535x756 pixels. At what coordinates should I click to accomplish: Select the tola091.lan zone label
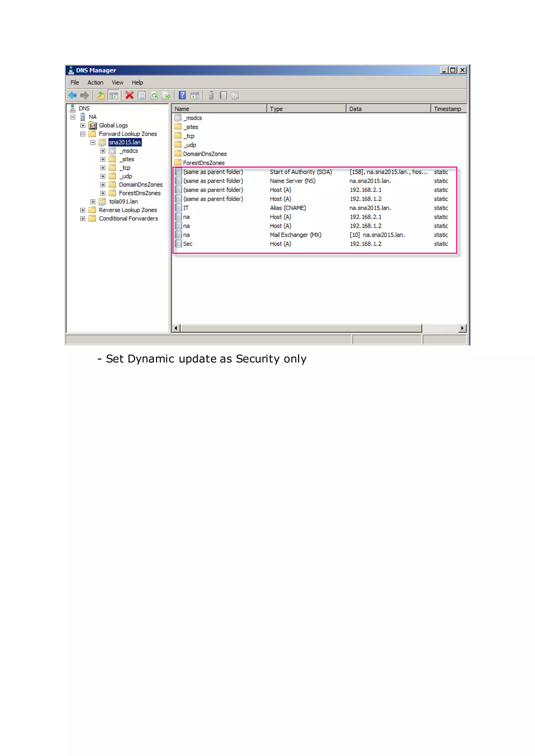(x=124, y=202)
